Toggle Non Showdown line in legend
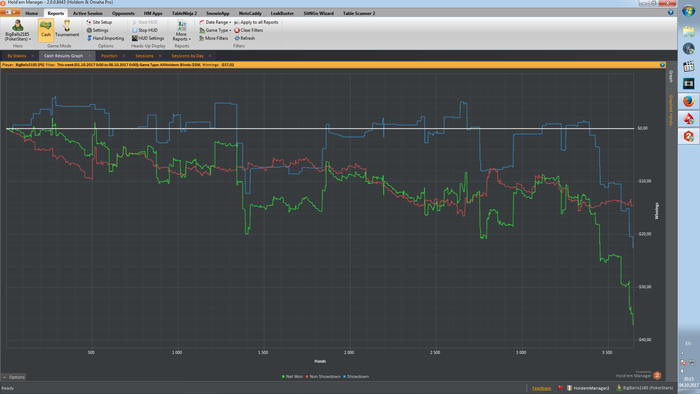 point(323,377)
